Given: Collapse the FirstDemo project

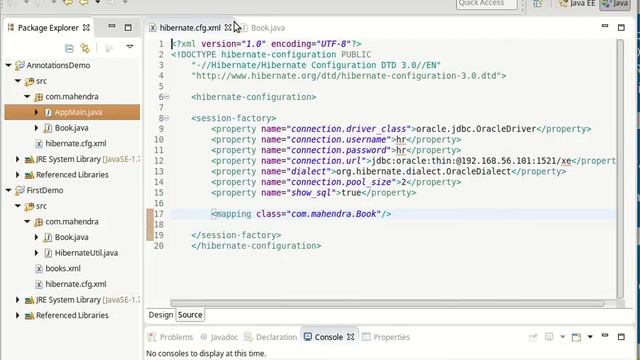Looking at the screenshot, I should pos(9,190).
